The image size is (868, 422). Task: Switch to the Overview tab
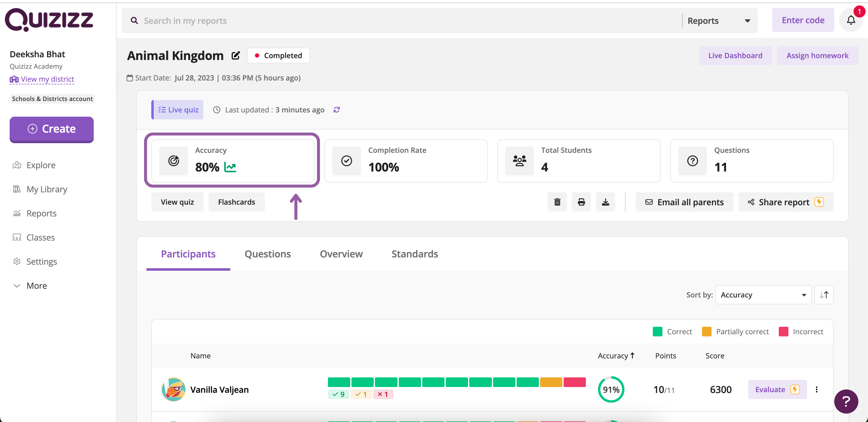pyautogui.click(x=341, y=254)
